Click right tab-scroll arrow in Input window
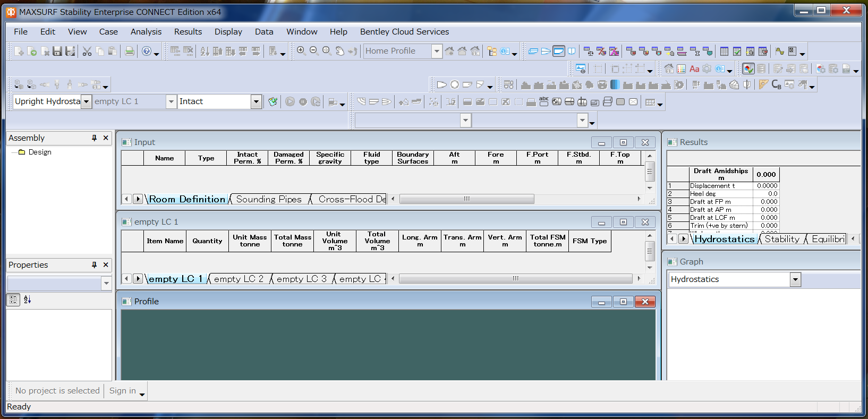Screen dimensions: 868x419 coord(138,199)
